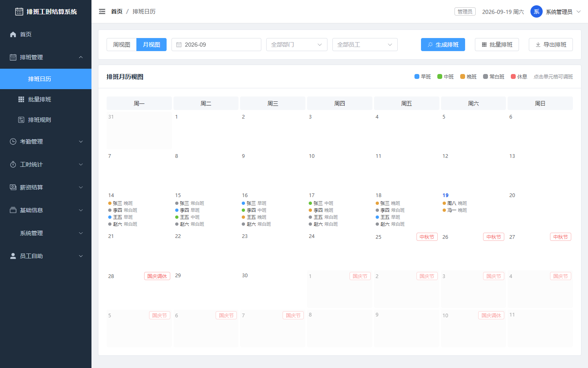Click the 2026-09 month picker field
The height and width of the screenshot is (368, 588).
(x=216, y=45)
